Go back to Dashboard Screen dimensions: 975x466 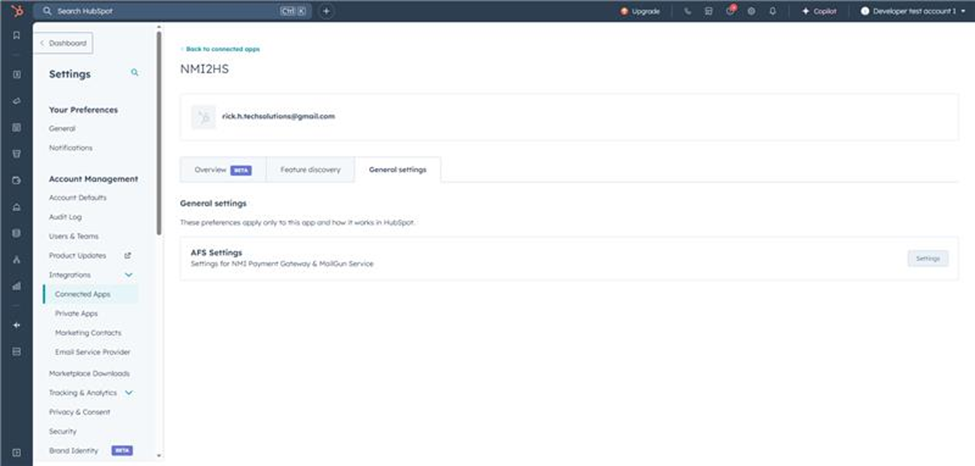[x=63, y=44]
